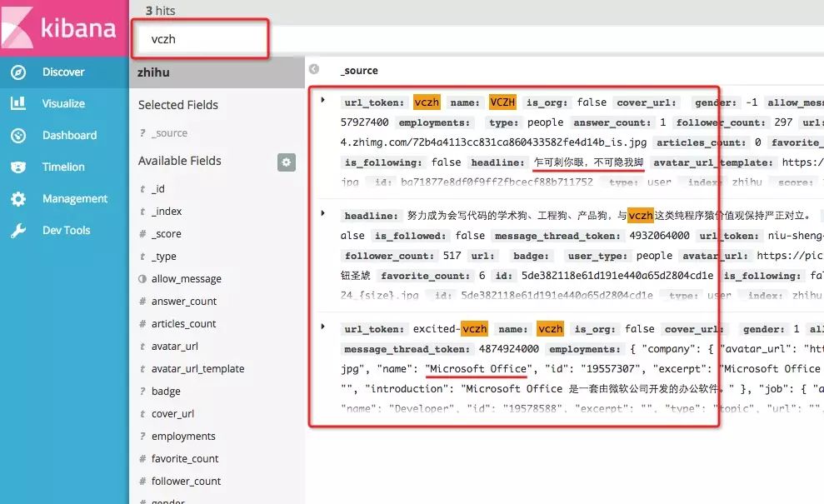Click the vczh search query field
The height and width of the screenshot is (504, 824).
tap(200, 39)
